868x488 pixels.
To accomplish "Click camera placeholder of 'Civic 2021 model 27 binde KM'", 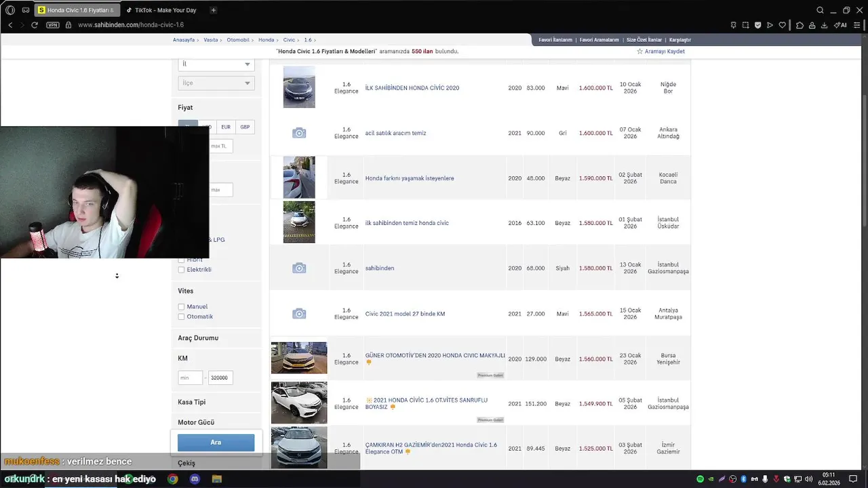I will 299,314.
